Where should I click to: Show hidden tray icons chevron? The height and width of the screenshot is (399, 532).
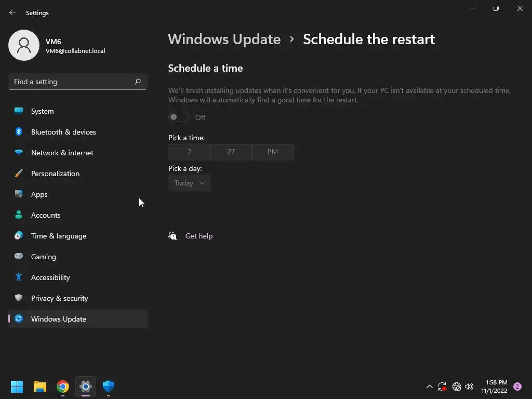429,387
